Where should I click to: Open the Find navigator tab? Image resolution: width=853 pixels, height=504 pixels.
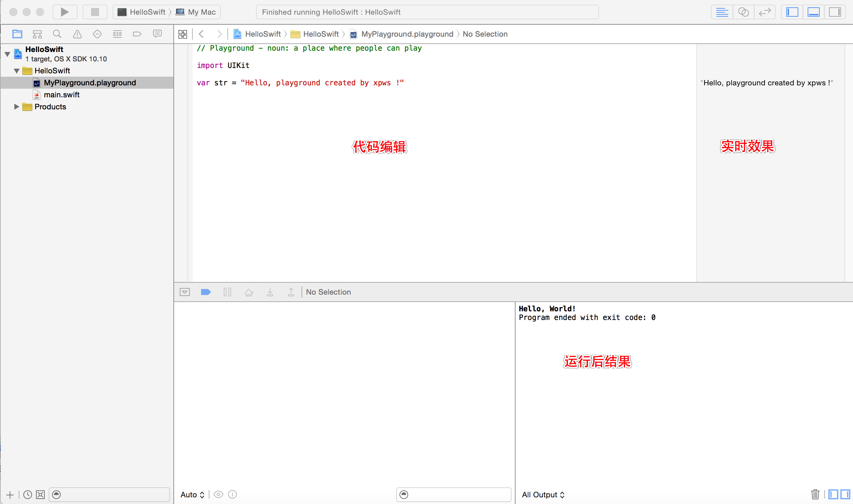[57, 34]
